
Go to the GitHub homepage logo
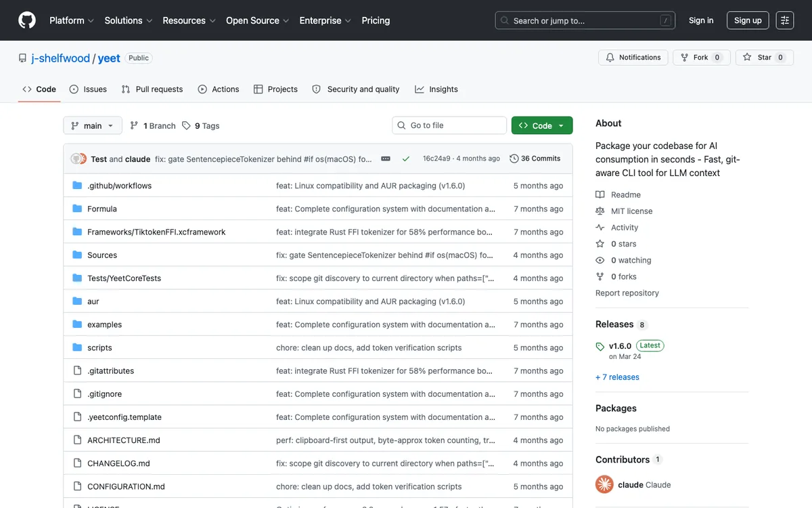point(27,20)
